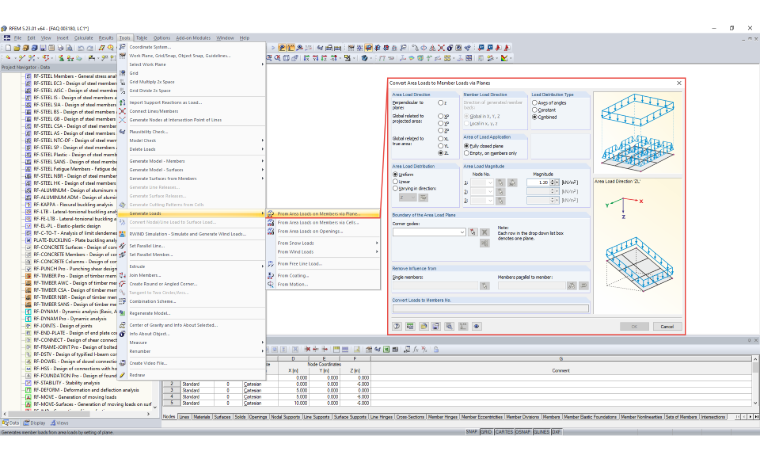Click the pick single members icon
The image size is (760, 459).
pyautogui.click(x=484, y=286)
